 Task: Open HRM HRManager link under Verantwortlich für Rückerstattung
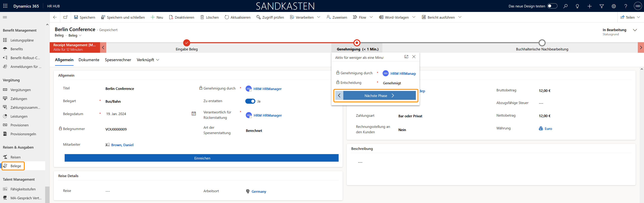[x=267, y=115]
